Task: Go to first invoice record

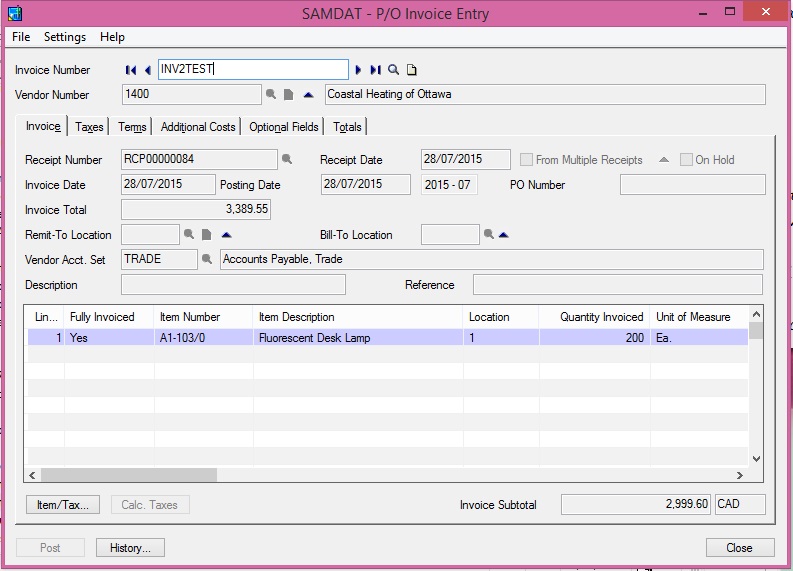Action: click(x=130, y=70)
